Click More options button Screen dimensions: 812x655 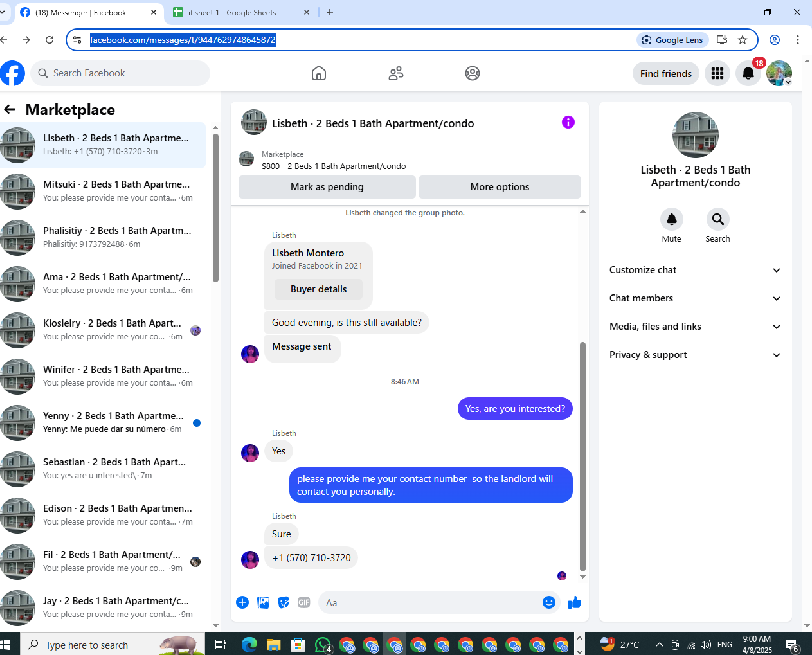pos(500,187)
